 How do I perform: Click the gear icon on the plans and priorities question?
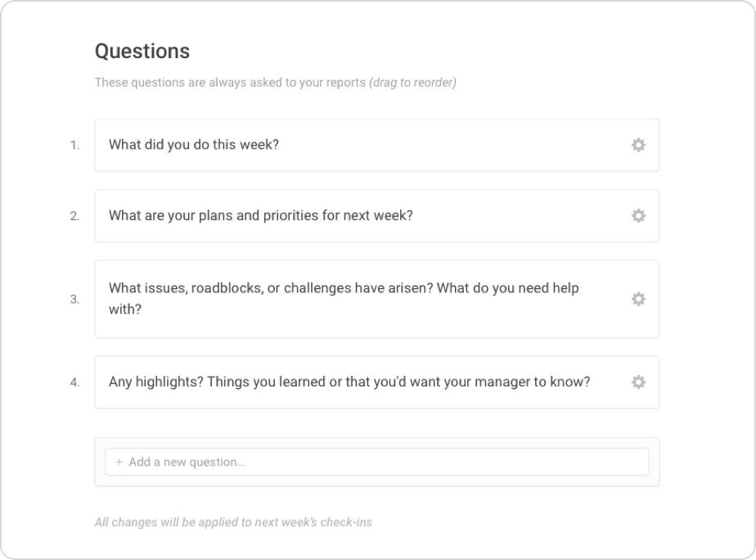(x=638, y=216)
